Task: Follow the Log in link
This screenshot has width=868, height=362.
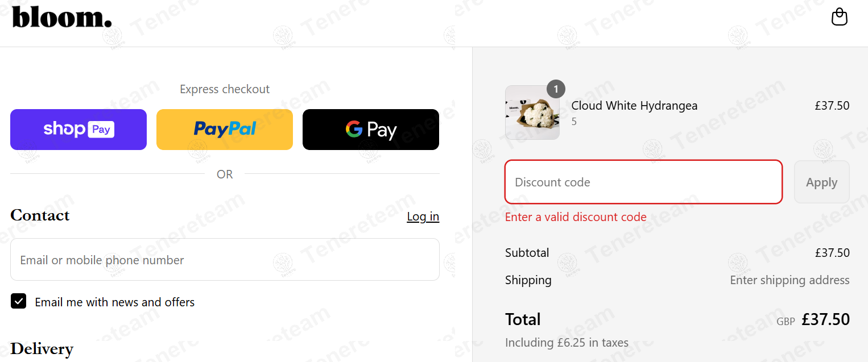Action: tap(423, 217)
